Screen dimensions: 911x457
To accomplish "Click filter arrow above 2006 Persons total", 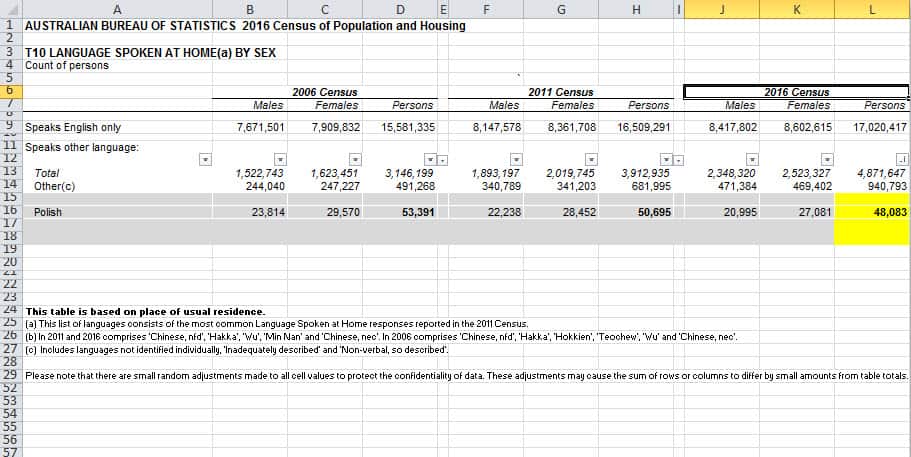I will tap(429, 159).
